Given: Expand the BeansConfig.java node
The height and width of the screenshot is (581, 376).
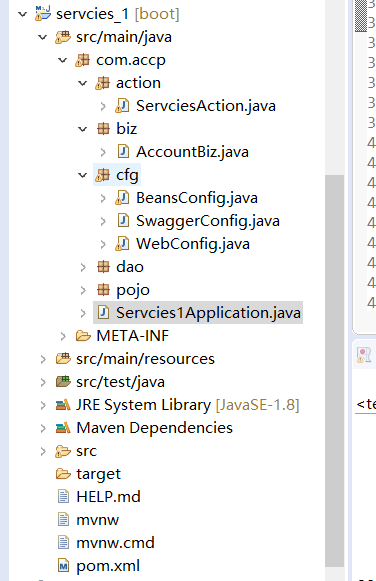Looking at the screenshot, I should point(103,198).
